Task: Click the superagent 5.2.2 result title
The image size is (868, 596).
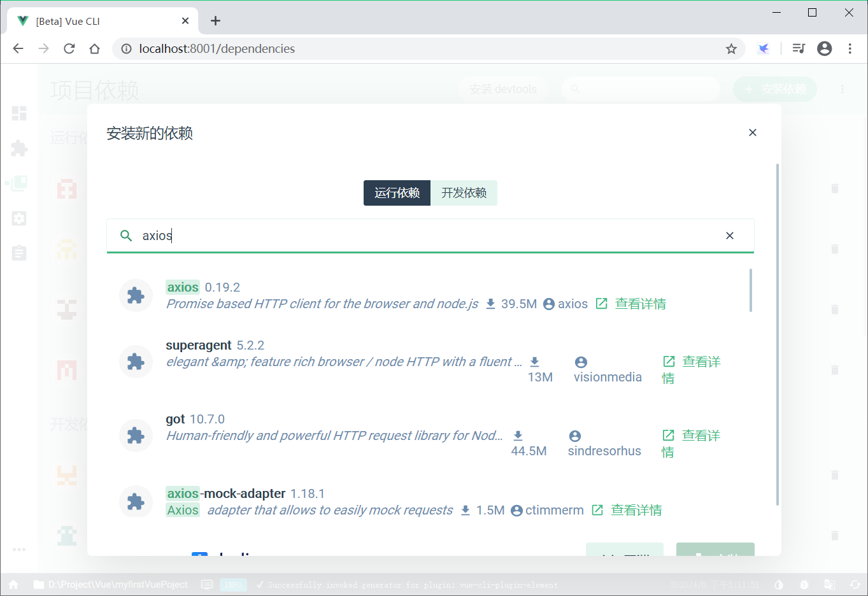Action: (215, 345)
